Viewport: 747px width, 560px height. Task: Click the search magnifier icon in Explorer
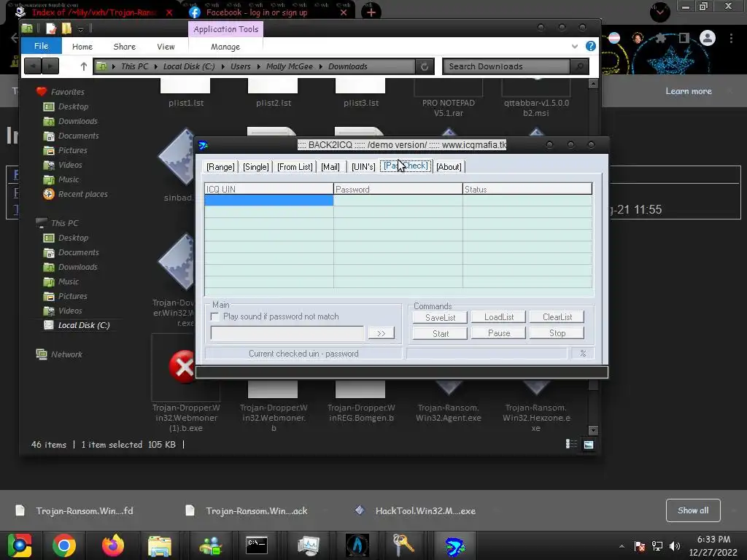click(x=579, y=66)
